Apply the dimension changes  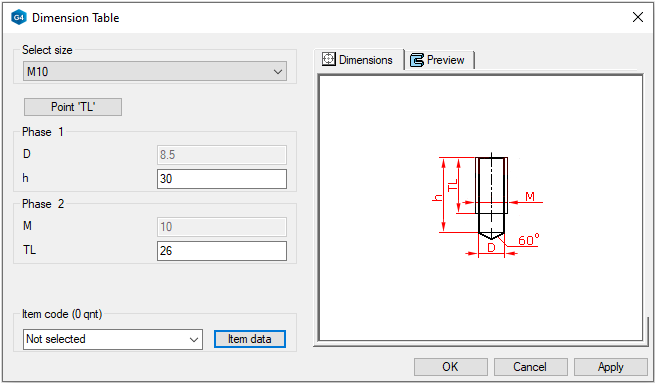coord(610,367)
